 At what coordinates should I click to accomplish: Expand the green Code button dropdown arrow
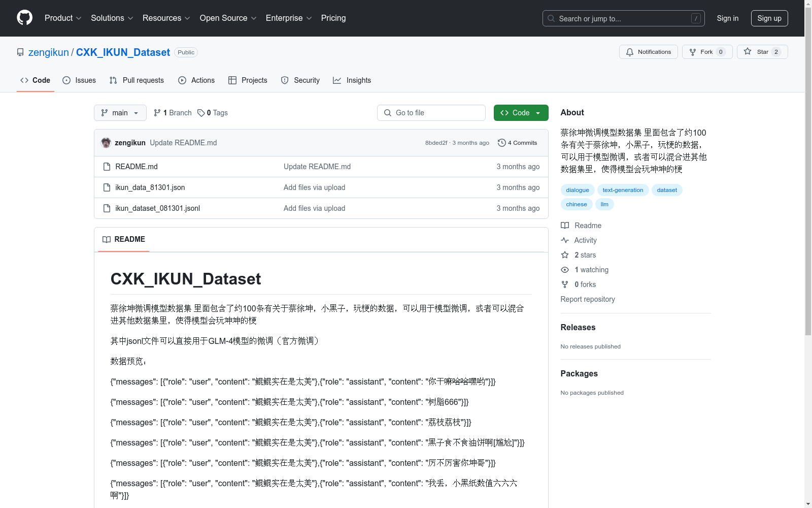click(x=538, y=113)
